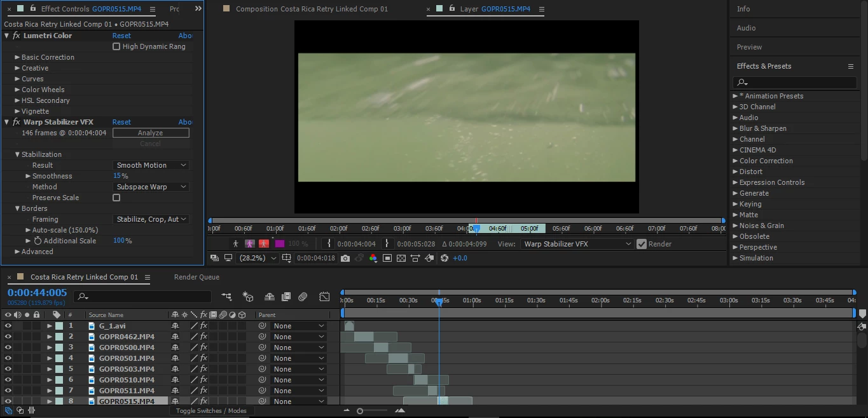Click the Effects & Presets search field

pyautogui.click(x=795, y=83)
